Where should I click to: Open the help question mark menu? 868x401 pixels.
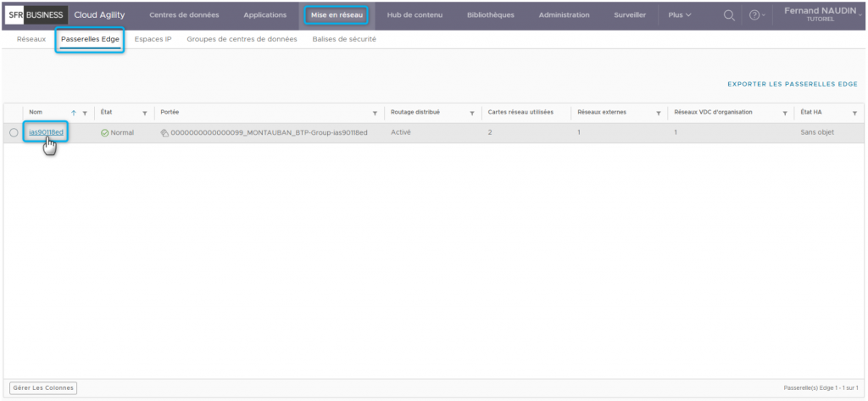pyautogui.click(x=754, y=15)
